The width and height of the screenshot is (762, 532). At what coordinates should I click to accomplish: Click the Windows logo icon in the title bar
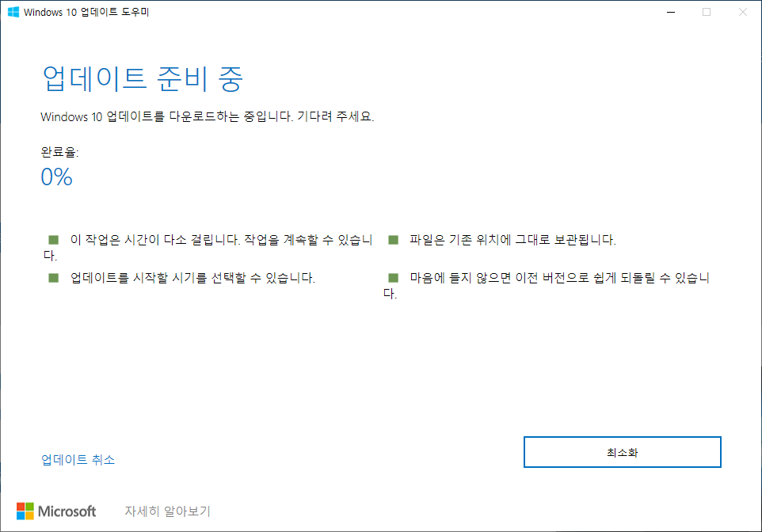13,12
